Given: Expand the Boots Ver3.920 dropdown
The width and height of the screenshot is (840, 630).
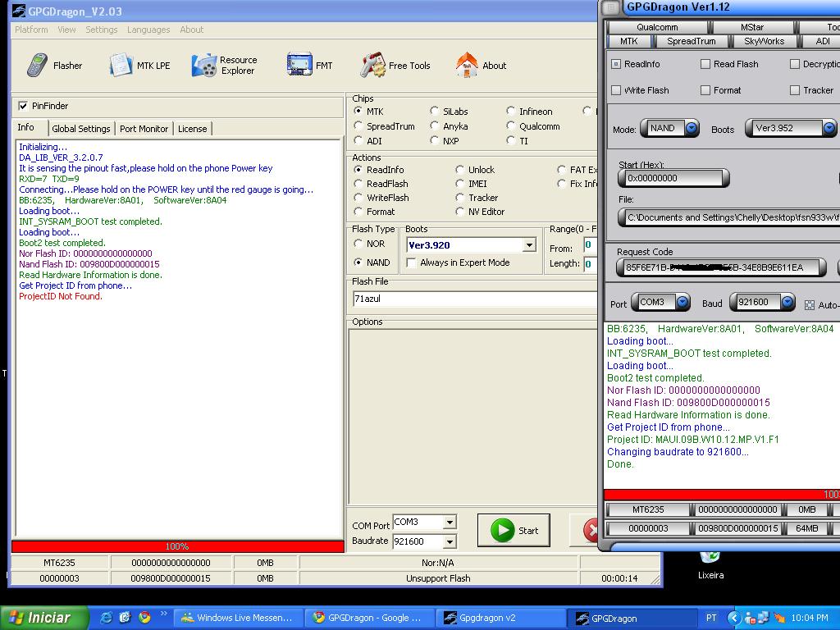Looking at the screenshot, I should (529, 244).
